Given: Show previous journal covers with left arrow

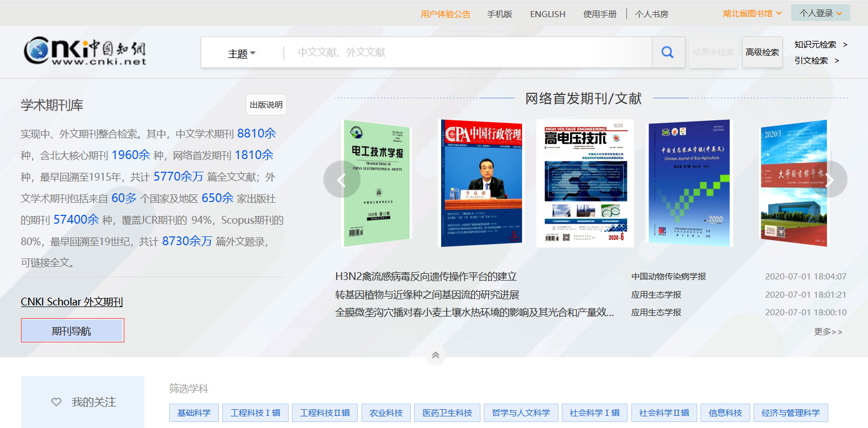Looking at the screenshot, I should (342, 179).
